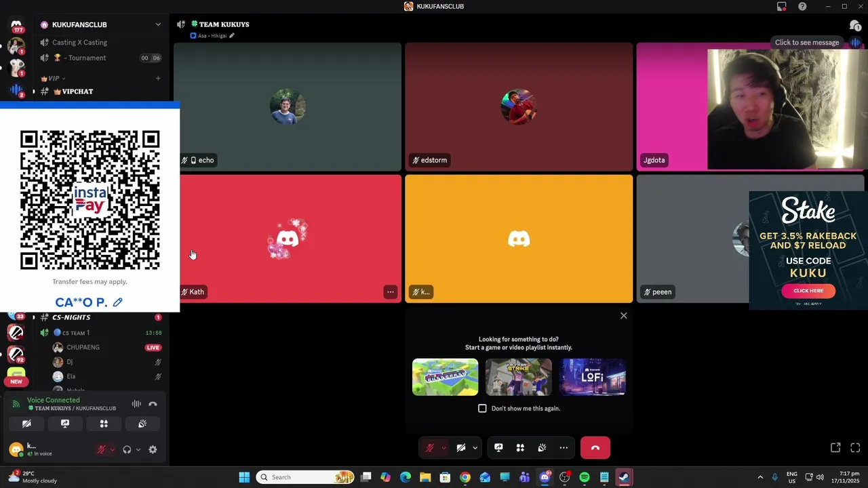Open options menu on Kath's tile
Screen dimensions: 868x488
pyautogui.click(x=391, y=292)
